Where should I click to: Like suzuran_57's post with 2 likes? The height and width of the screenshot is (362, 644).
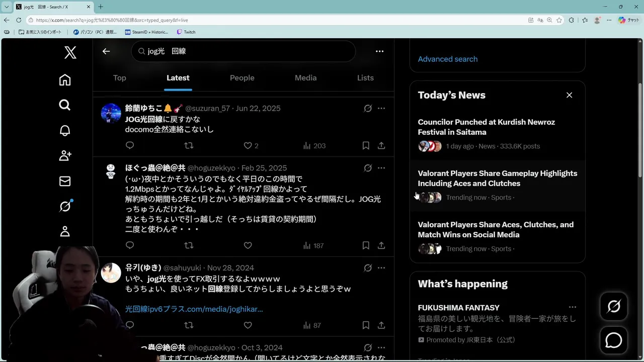(x=251, y=145)
